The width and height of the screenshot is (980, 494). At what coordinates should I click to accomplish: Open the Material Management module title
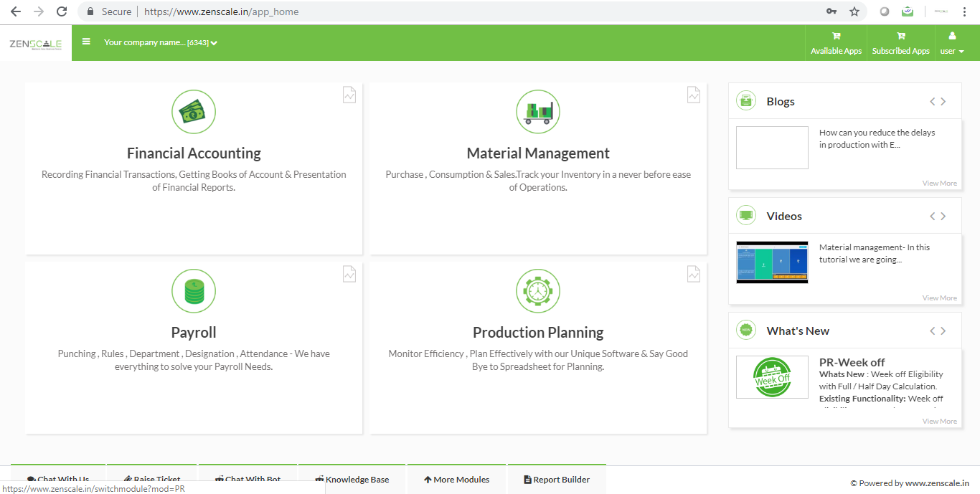point(538,153)
